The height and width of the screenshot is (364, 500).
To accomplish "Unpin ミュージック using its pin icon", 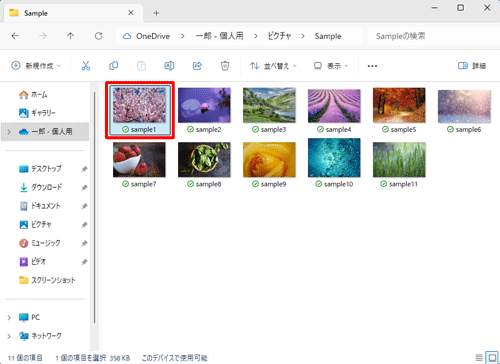I will pos(84,243).
